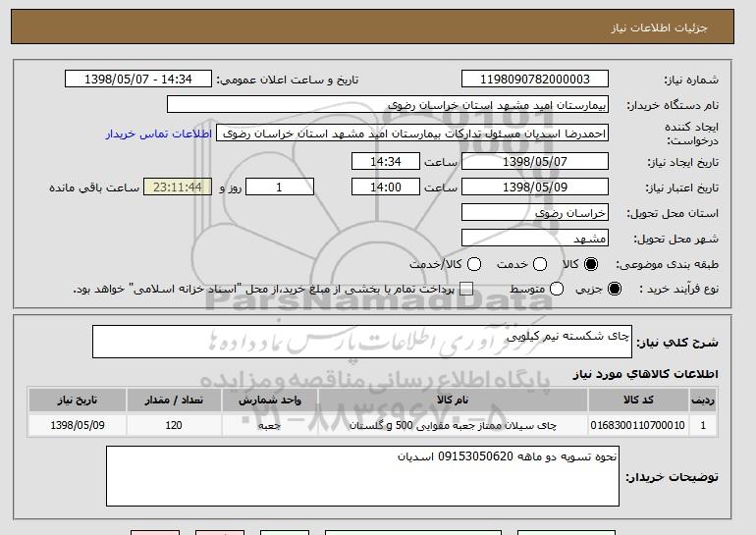
Task: Click the need number field 1198090782000003
Action: pyautogui.click(x=535, y=80)
